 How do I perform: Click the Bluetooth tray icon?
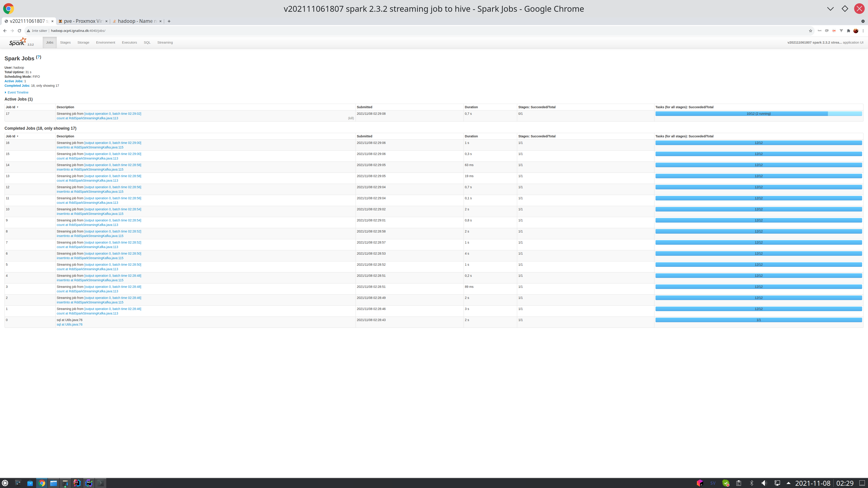point(751,483)
